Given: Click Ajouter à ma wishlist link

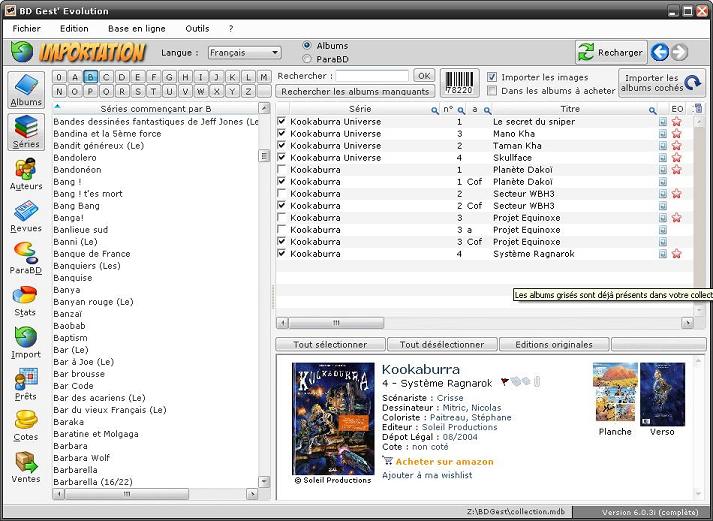Looking at the screenshot, I should (x=427, y=475).
